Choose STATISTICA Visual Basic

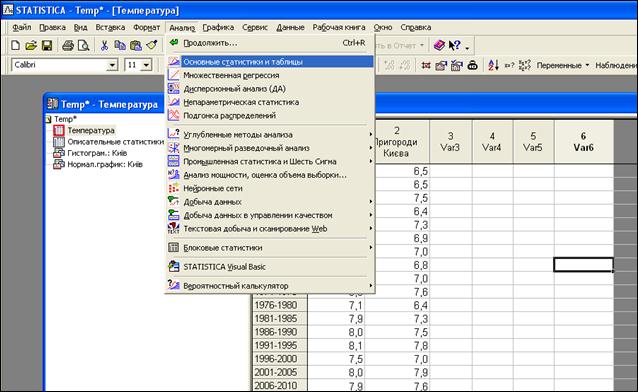[270, 267]
